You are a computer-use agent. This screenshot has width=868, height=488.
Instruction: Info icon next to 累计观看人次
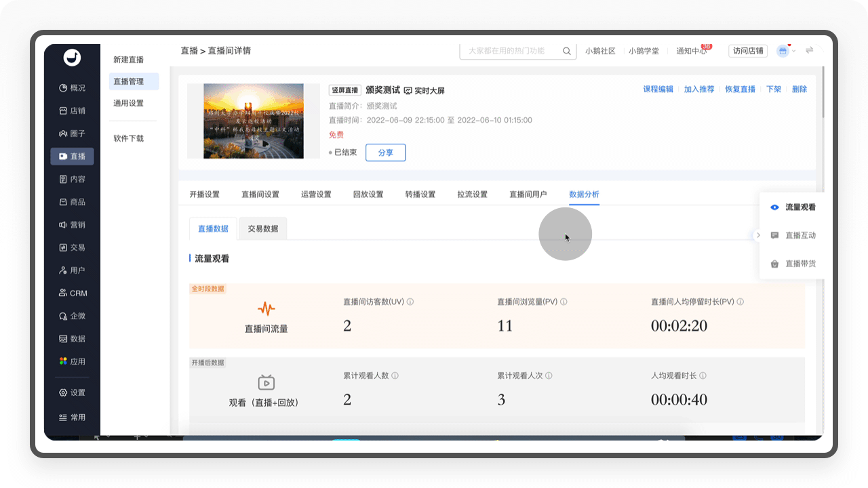pos(549,375)
